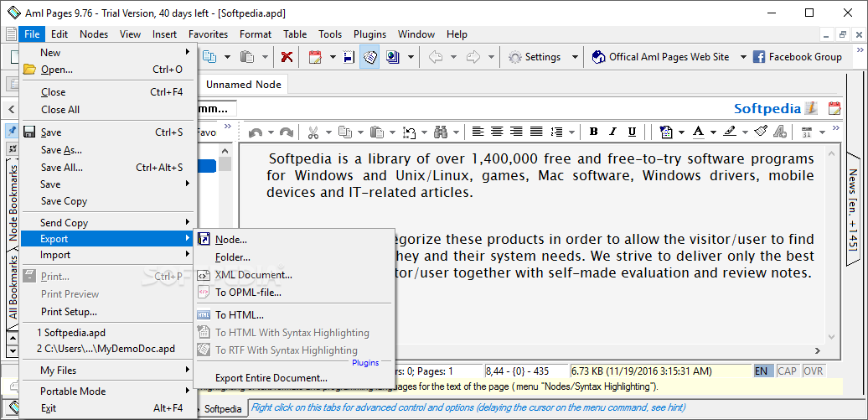Click the monitor with pages icon in the main toolbar
868x420 pixels.
pyautogui.click(x=392, y=57)
